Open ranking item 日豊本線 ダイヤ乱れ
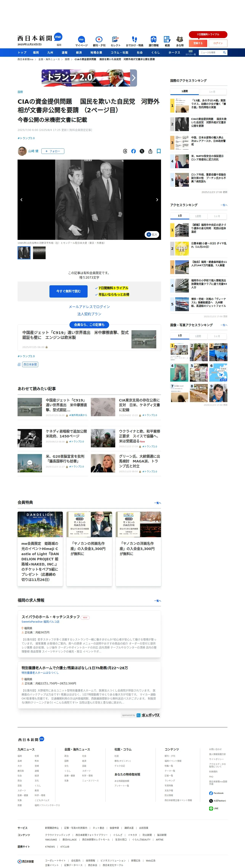Image resolution: width=245 pixels, height=868 pixels. (199, 248)
